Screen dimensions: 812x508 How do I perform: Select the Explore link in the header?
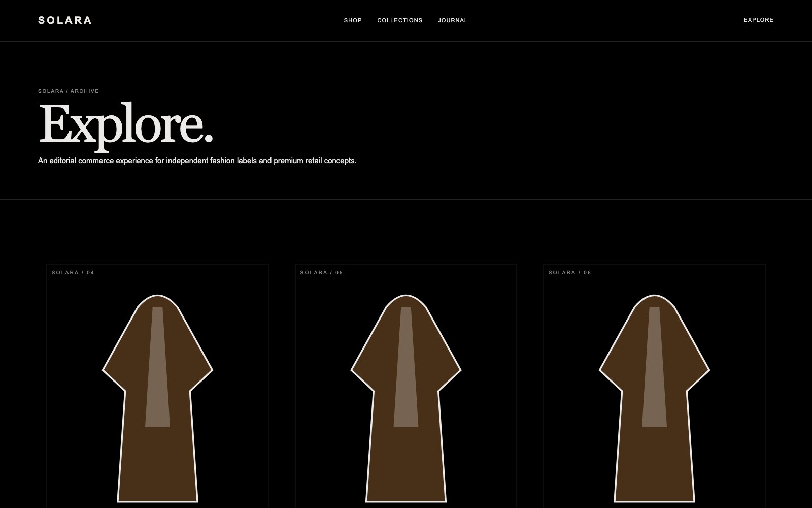758,20
